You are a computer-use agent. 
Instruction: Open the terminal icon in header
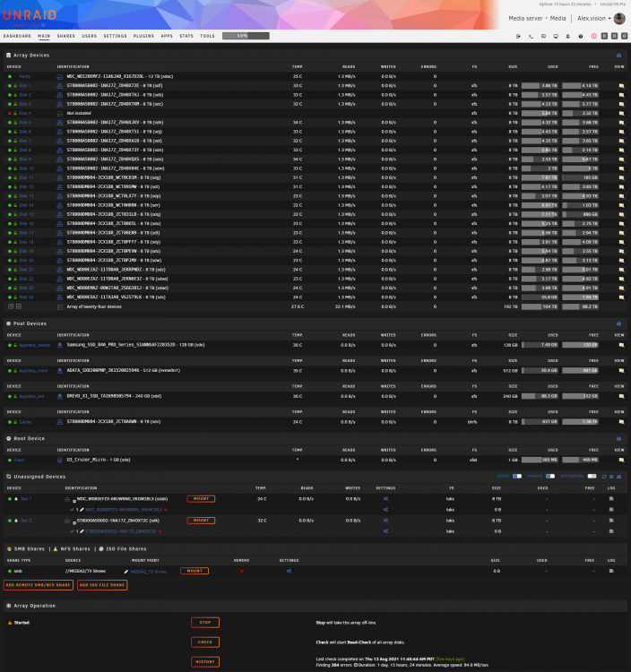point(531,37)
